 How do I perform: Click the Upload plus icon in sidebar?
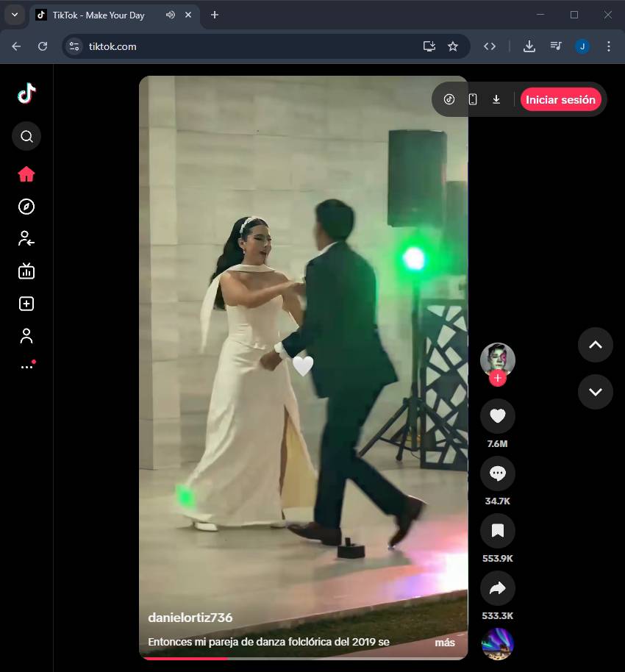click(x=26, y=304)
